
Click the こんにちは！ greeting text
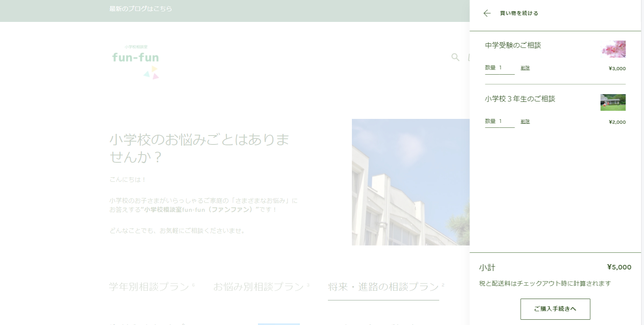click(x=128, y=180)
